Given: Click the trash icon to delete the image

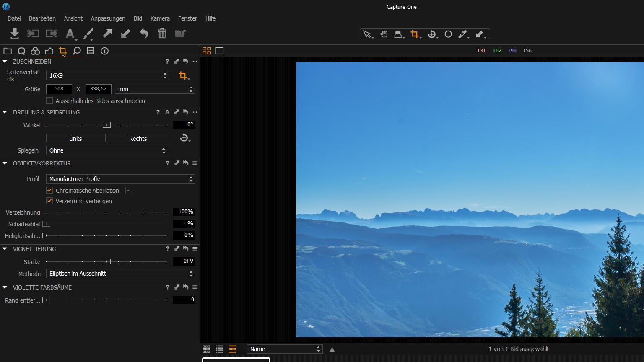Looking at the screenshot, I should (162, 34).
